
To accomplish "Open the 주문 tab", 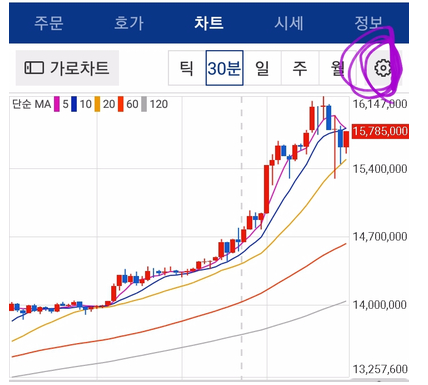I will pos(49,23).
